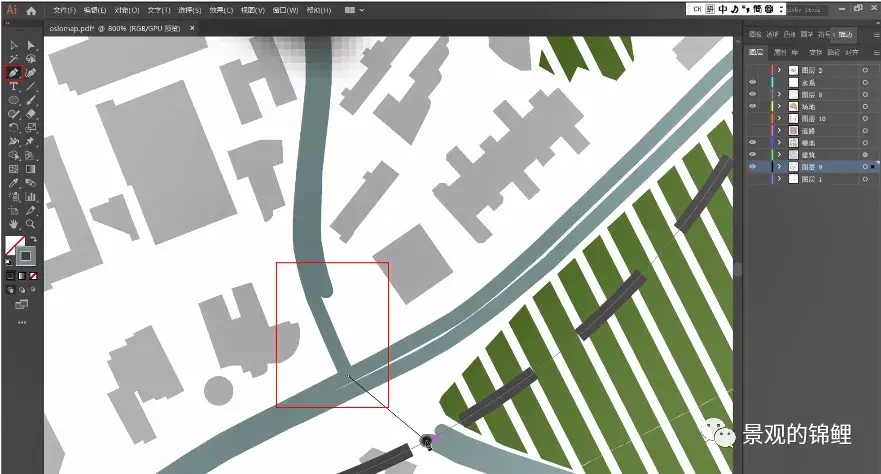
Task: Expand 图层 10 layer contents
Action: pyautogui.click(x=779, y=118)
